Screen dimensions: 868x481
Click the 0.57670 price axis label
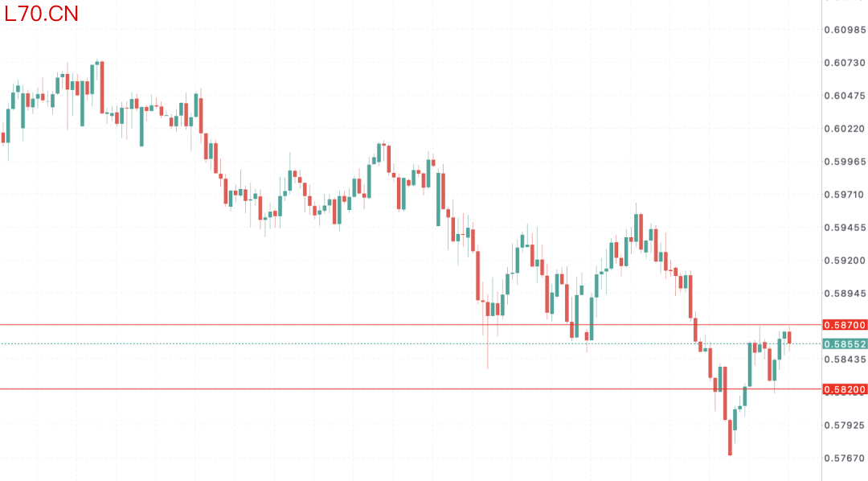pos(845,458)
